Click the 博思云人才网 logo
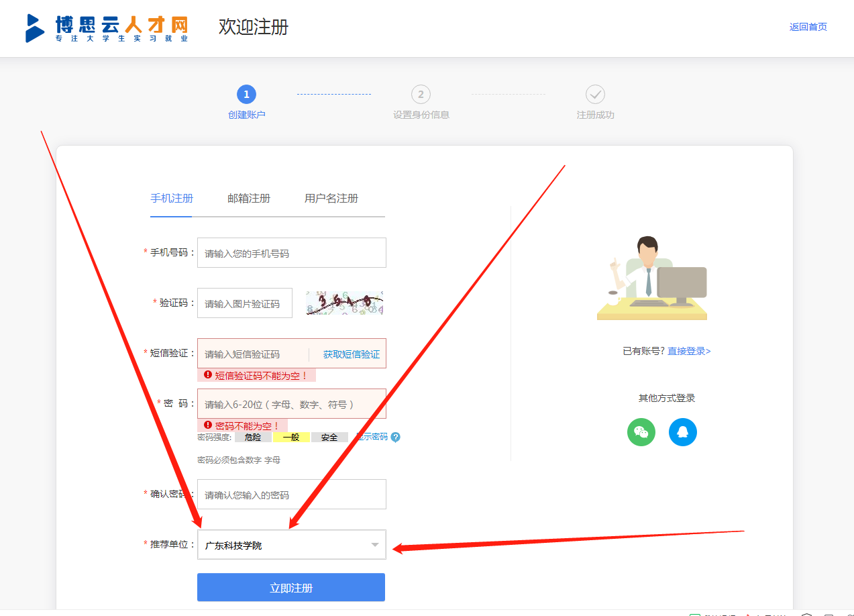854x616 pixels. (107, 28)
